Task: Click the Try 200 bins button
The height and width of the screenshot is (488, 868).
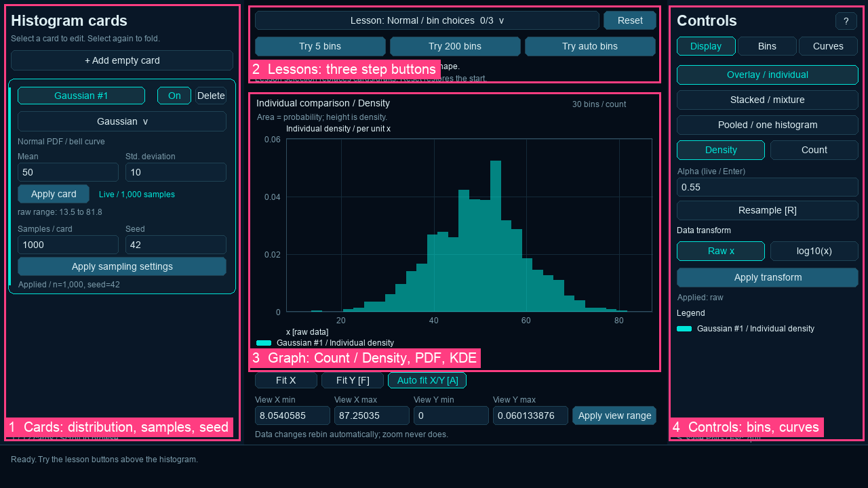Action: 455,46
